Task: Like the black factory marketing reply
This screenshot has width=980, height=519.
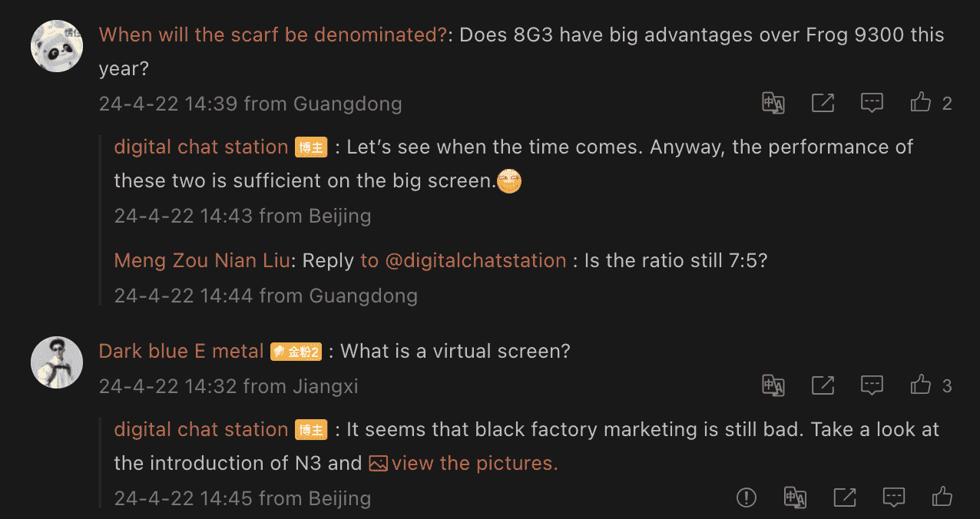Action: 942,498
